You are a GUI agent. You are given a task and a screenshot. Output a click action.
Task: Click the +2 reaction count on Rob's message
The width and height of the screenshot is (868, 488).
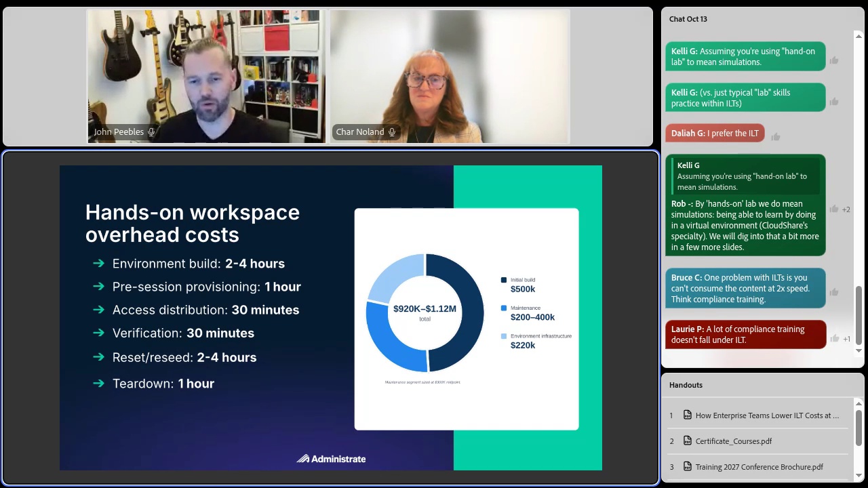[846, 209]
